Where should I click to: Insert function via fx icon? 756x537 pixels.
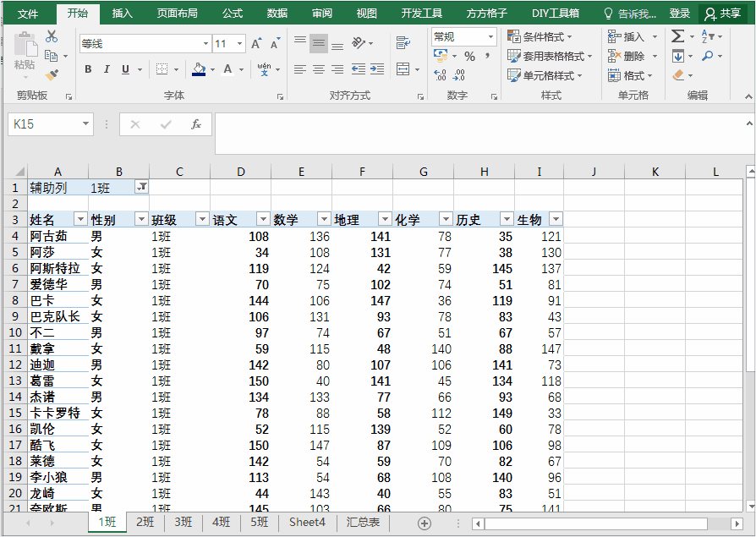click(x=195, y=124)
